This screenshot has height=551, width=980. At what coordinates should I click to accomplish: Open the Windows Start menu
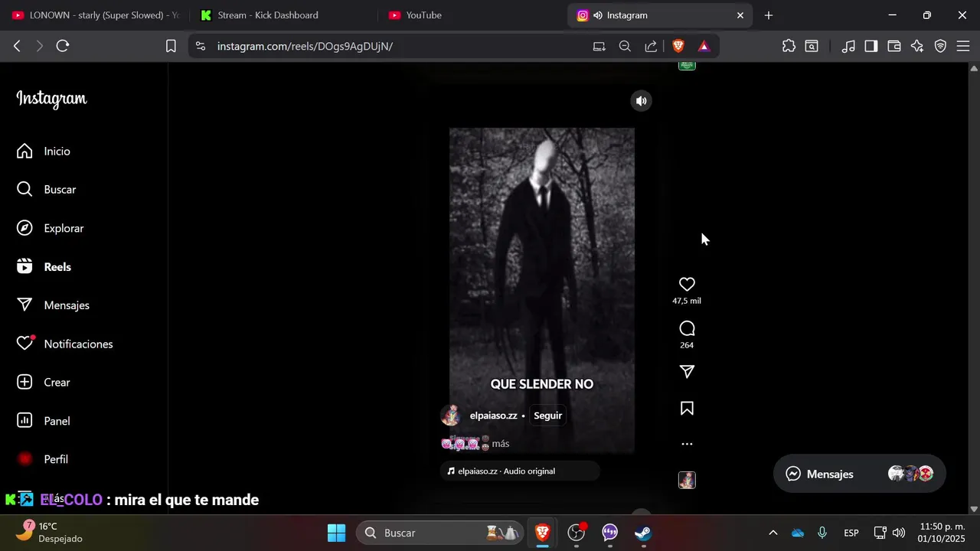tap(337, 533)
